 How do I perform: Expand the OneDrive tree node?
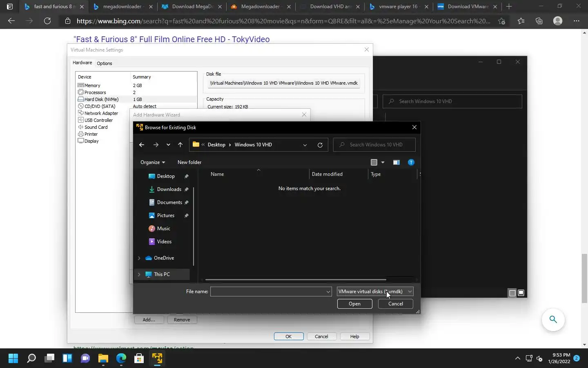[139, 258]
